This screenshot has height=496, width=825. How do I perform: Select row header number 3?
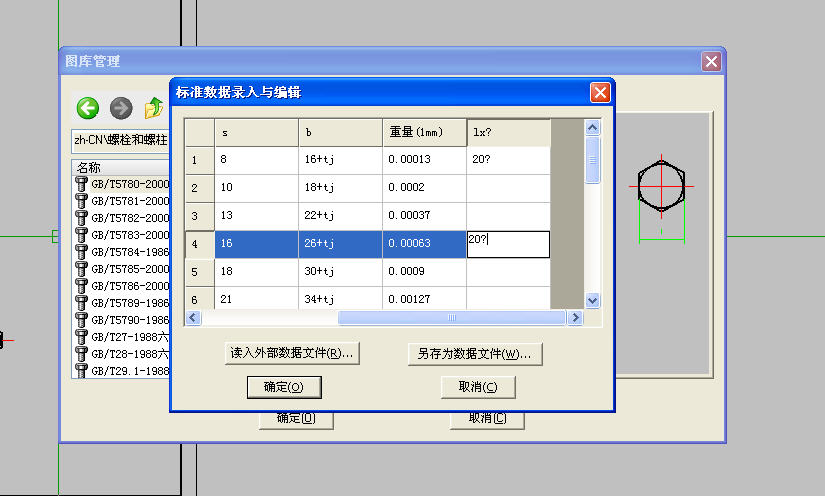(x=199, y=216)
